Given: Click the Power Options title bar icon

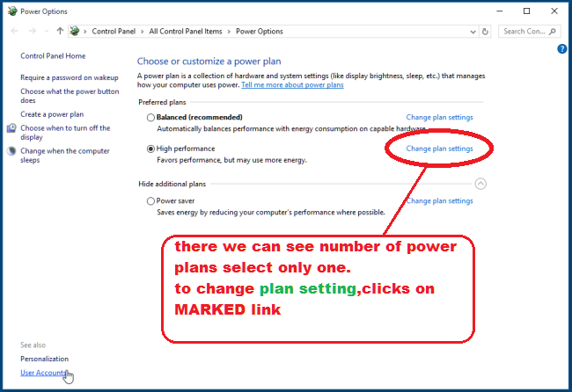Looking at the screenshot, I should [x=12, y=11].
